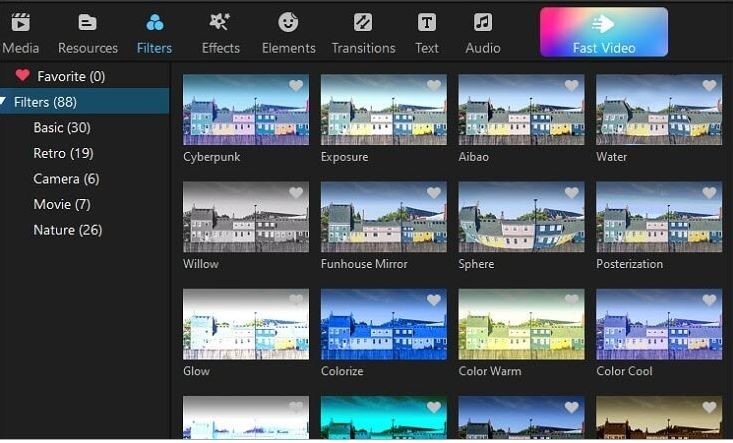Select the Cyberpunk filter thumbnail
The height and width of the screenshot is (443, 733).
[x=246, y=110]
